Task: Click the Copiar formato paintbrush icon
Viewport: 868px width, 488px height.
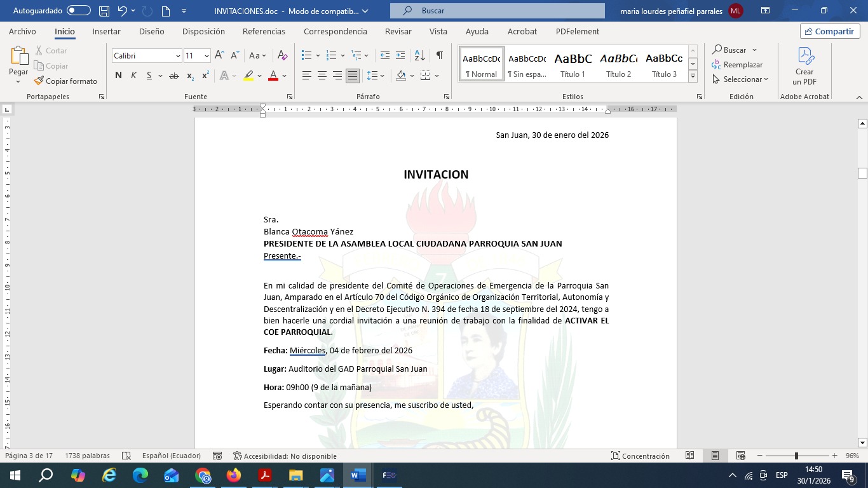Action: (39, 81)
